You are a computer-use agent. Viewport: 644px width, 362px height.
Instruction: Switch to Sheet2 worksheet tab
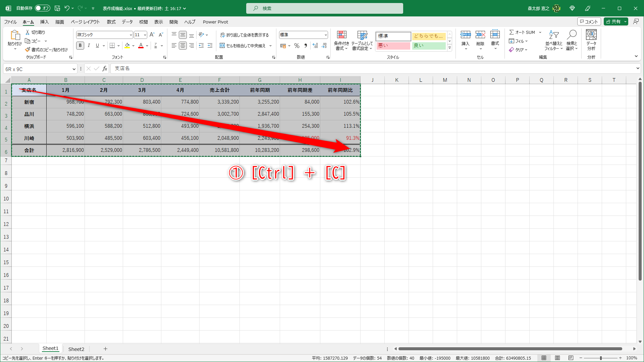click(x=76, y=349)
